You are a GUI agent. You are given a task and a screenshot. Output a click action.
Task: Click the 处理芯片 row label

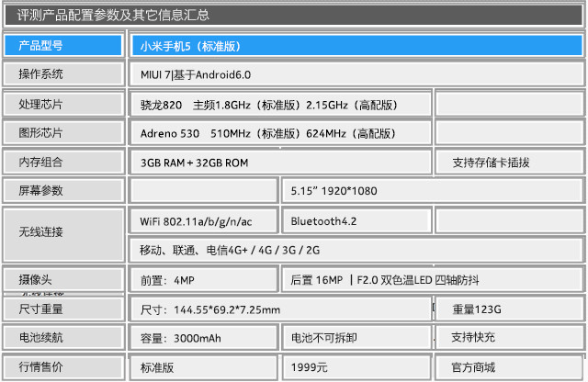tap(62, 105)
